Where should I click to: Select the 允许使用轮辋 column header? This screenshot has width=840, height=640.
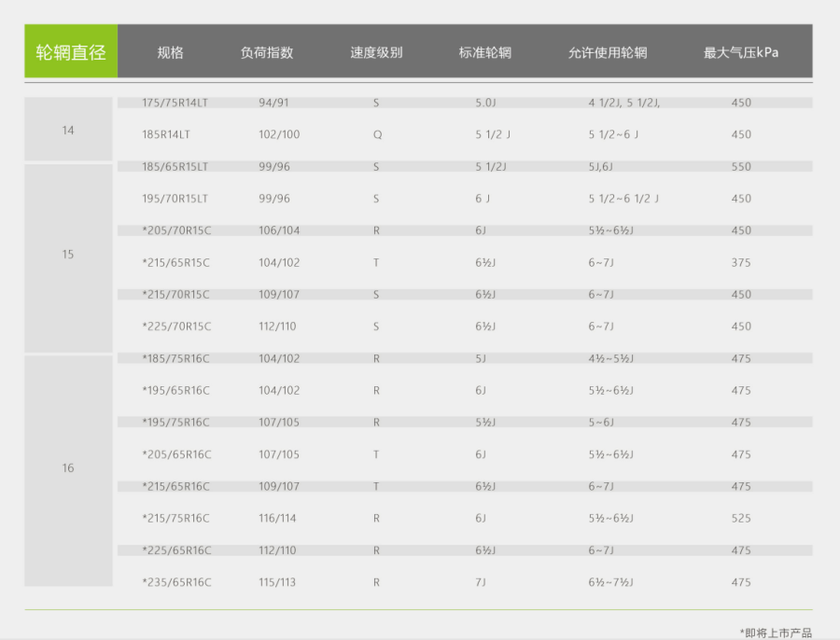(x=608, y=52)
